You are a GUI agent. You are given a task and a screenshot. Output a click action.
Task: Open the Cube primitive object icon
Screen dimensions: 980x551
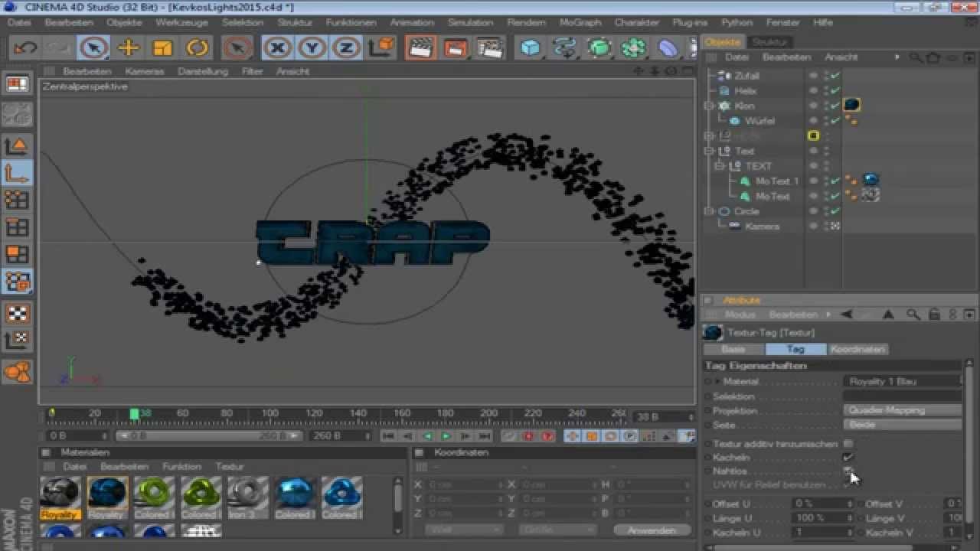point(529,48)
